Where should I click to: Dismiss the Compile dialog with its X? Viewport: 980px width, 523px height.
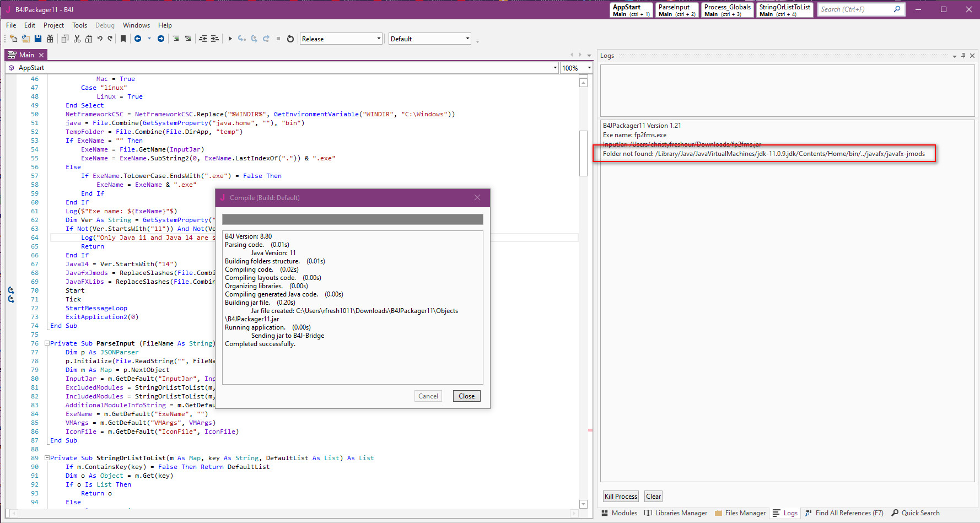point(477,197)
